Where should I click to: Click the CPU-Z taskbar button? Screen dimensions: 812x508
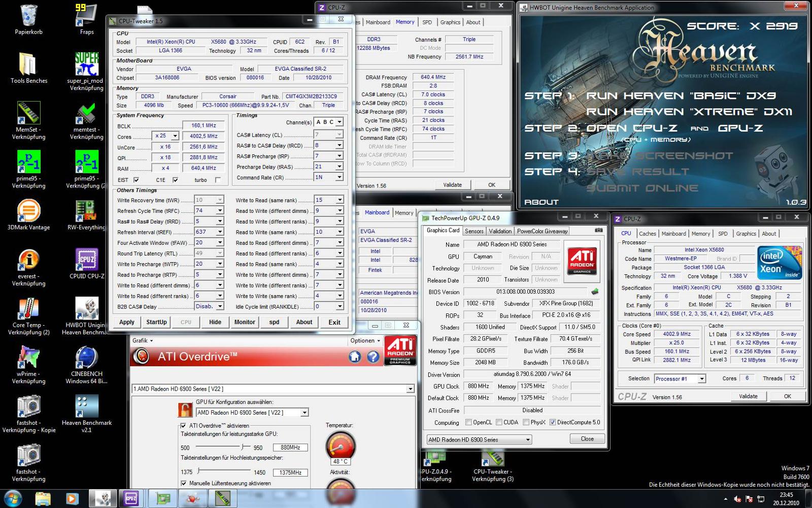point(131,499)
